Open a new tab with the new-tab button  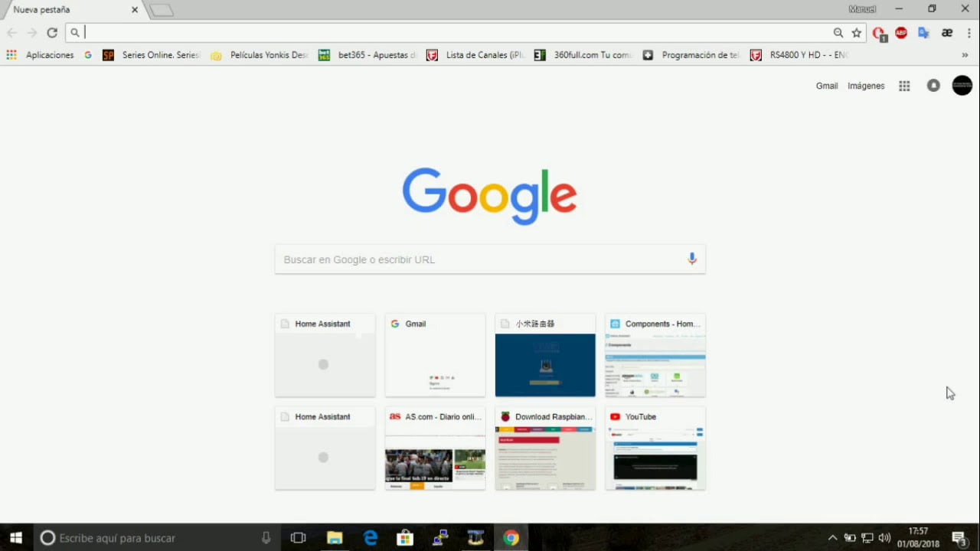click(162, 10)
